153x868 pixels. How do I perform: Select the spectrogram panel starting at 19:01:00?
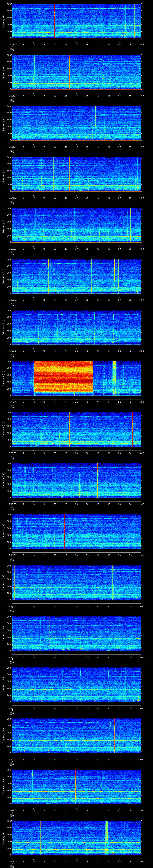(x=76, y=21)
